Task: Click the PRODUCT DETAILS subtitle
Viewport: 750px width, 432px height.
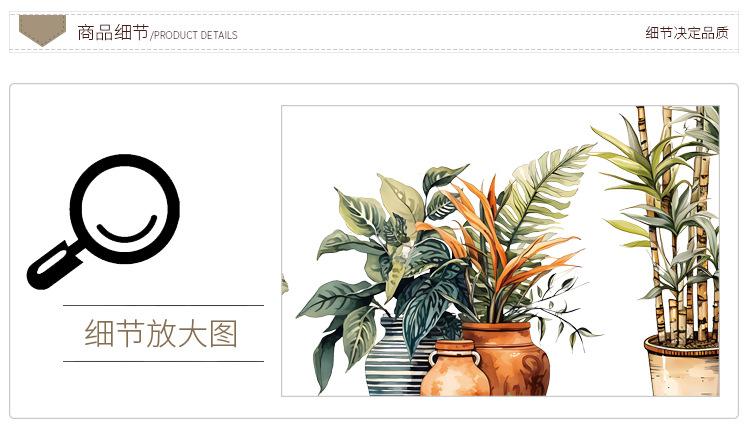Action: [x=195, y=35]
